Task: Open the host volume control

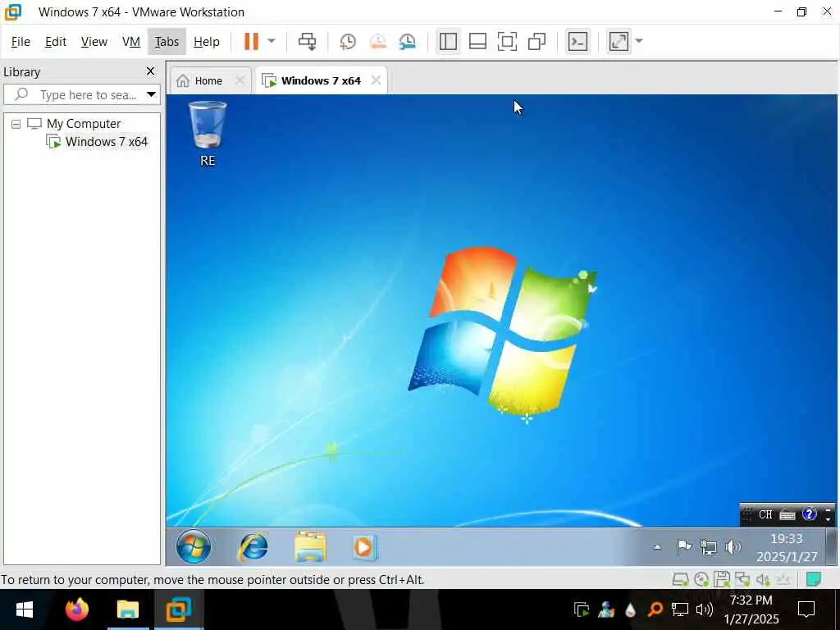Action: [705, 609]
